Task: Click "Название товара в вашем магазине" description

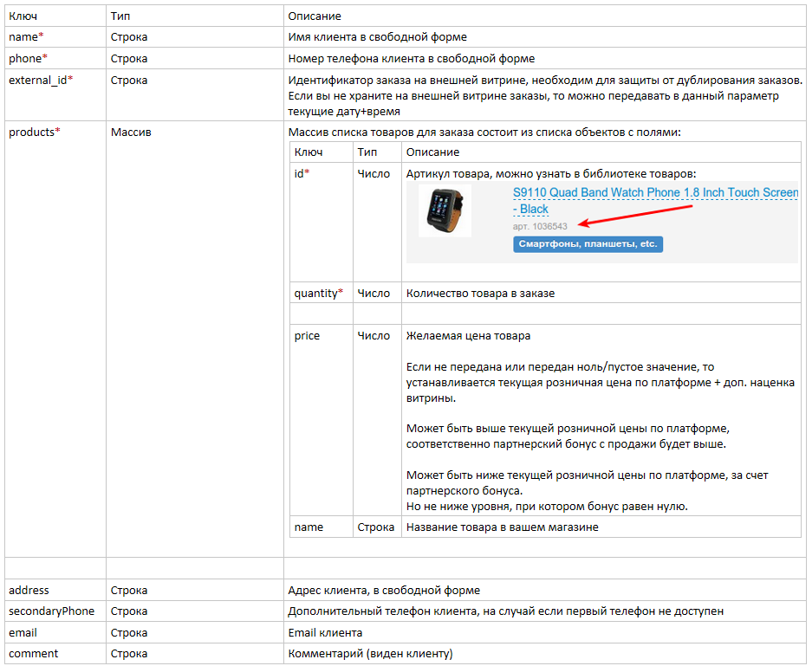Action: click(x=502, y=527)
